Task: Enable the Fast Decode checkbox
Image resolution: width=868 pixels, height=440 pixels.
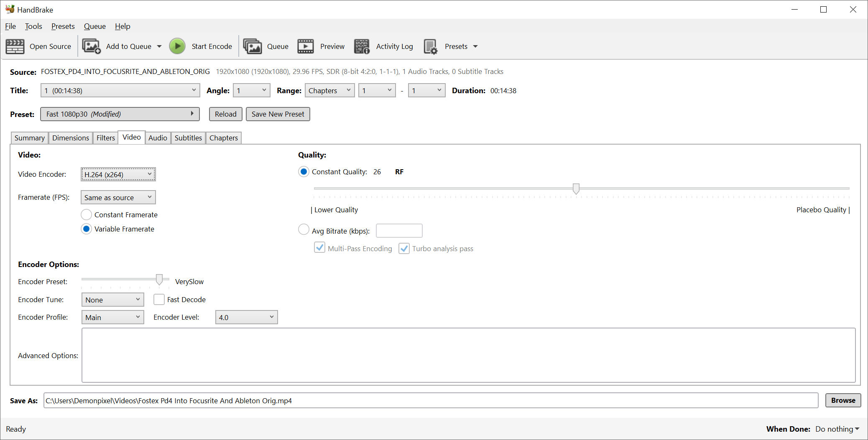Action: click(159, 300)
